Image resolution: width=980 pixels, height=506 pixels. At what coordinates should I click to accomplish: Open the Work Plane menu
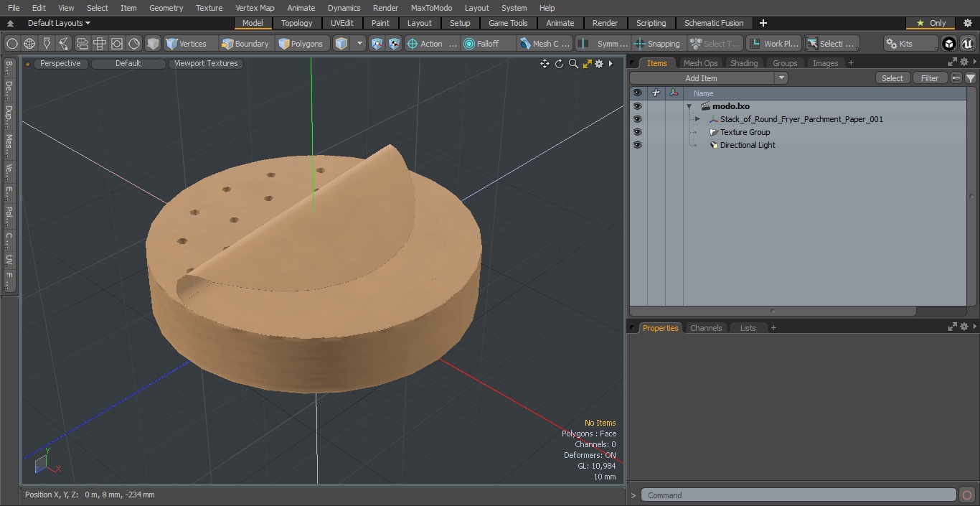click(773, 44)
